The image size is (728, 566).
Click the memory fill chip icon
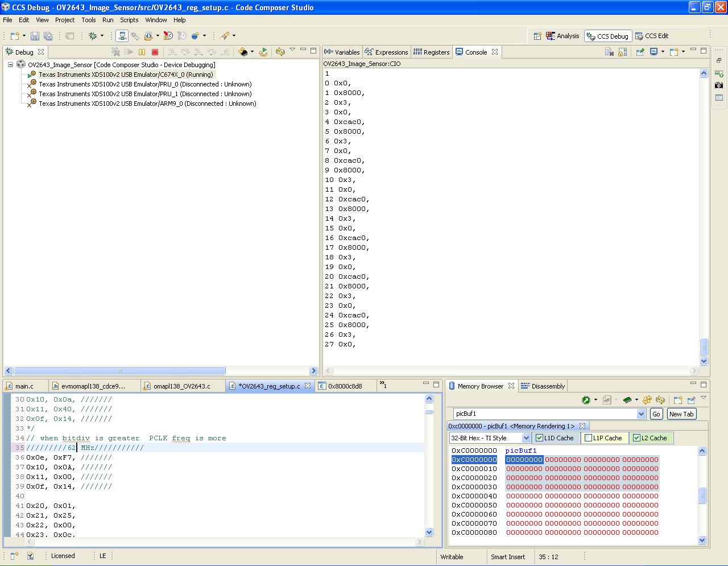pos(627,400)
